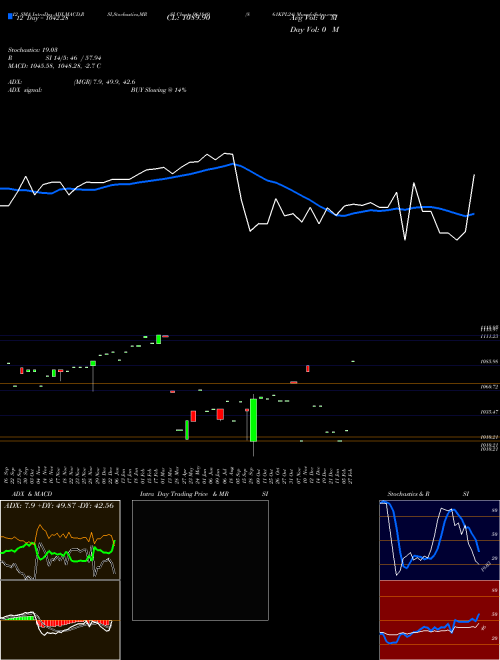This screenshot has height=660, width=500.
Task: Click the latest white price line spike at right
Action: 471,202
